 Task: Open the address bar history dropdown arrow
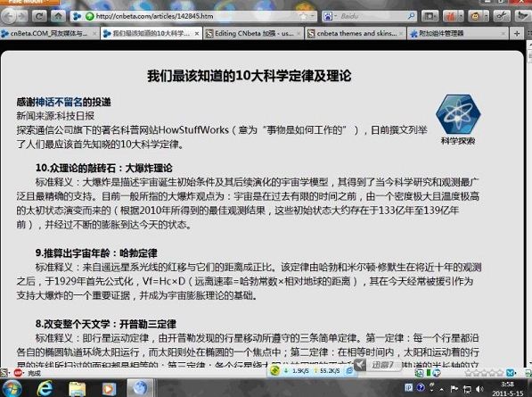[x=313, y=16]
